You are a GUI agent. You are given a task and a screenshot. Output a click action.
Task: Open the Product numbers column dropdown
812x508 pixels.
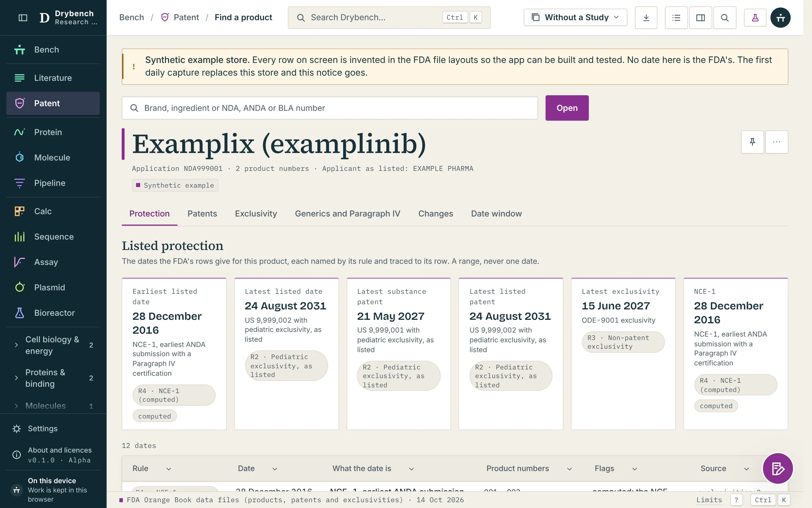click(569, 469)
